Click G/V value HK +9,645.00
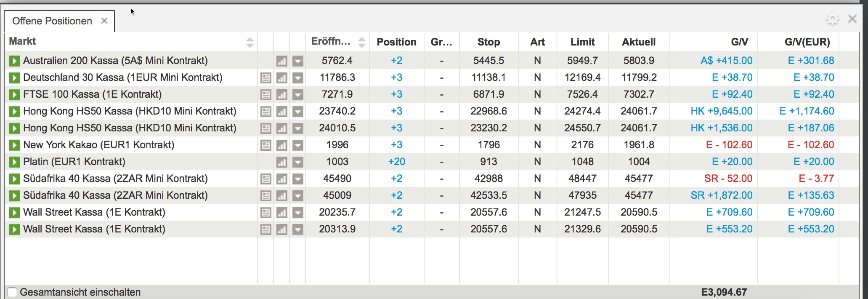Screen dimensions: 868x299 721,111
